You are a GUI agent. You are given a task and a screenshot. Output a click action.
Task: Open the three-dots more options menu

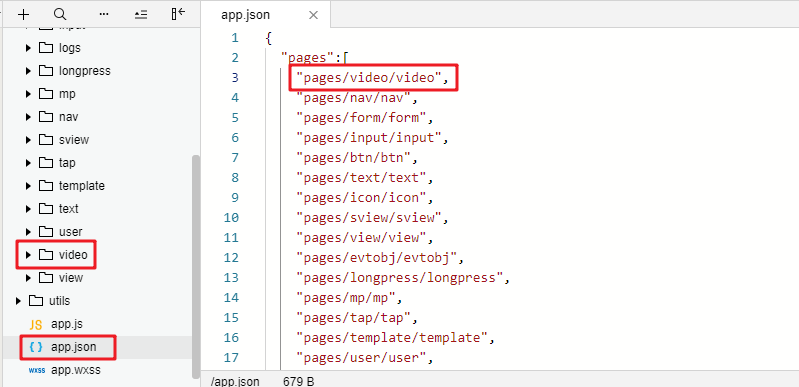tap(104, 14)
